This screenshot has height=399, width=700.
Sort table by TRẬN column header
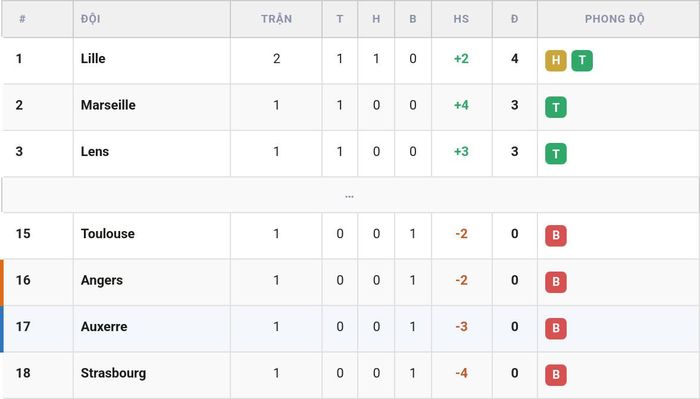click(276, 19)
